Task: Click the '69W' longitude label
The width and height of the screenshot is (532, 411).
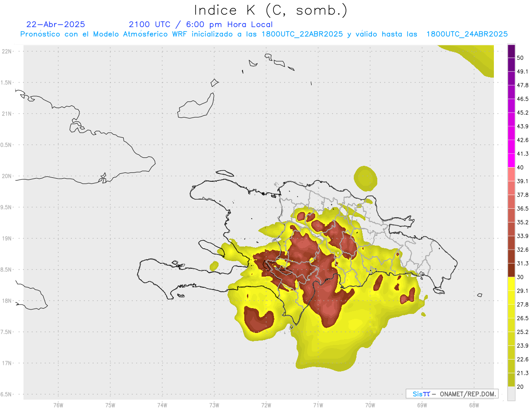Action: pos(422,405)
